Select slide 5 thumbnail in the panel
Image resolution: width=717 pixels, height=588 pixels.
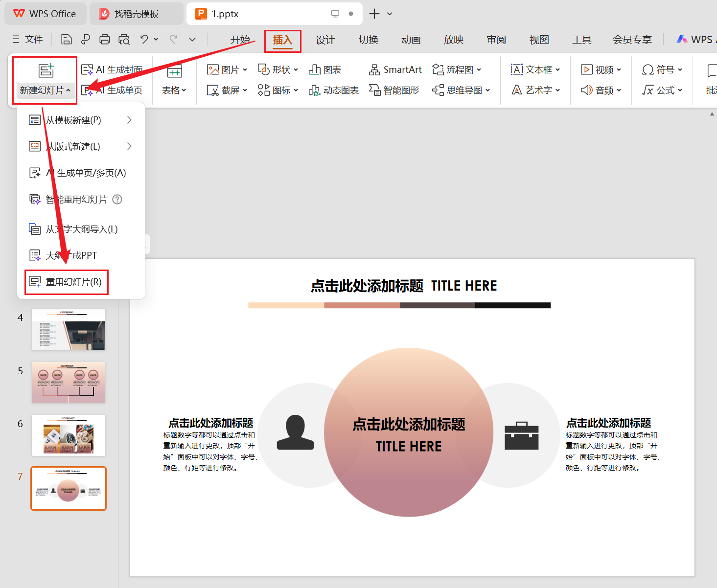[x=68, y=382]
